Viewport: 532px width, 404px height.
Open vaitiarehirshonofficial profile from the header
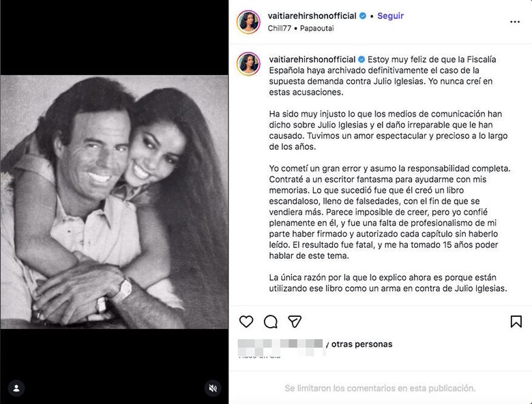[312, 16]
